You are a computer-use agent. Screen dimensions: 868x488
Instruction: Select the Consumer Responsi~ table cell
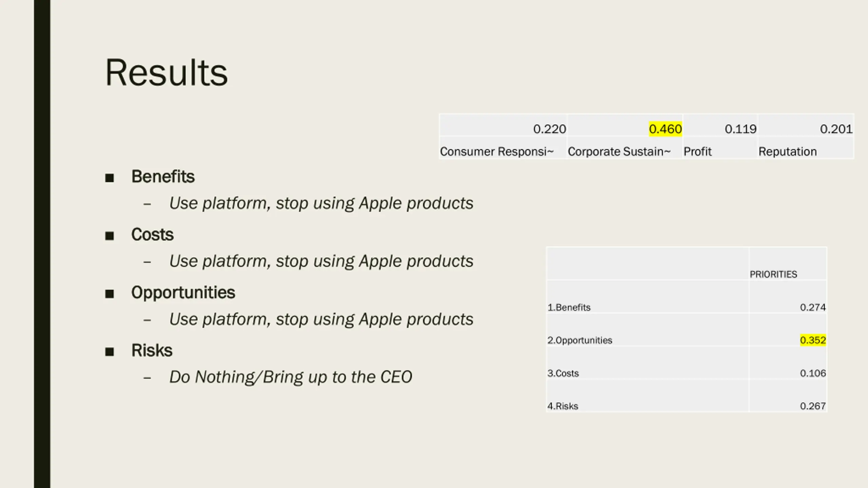(496, 151)
